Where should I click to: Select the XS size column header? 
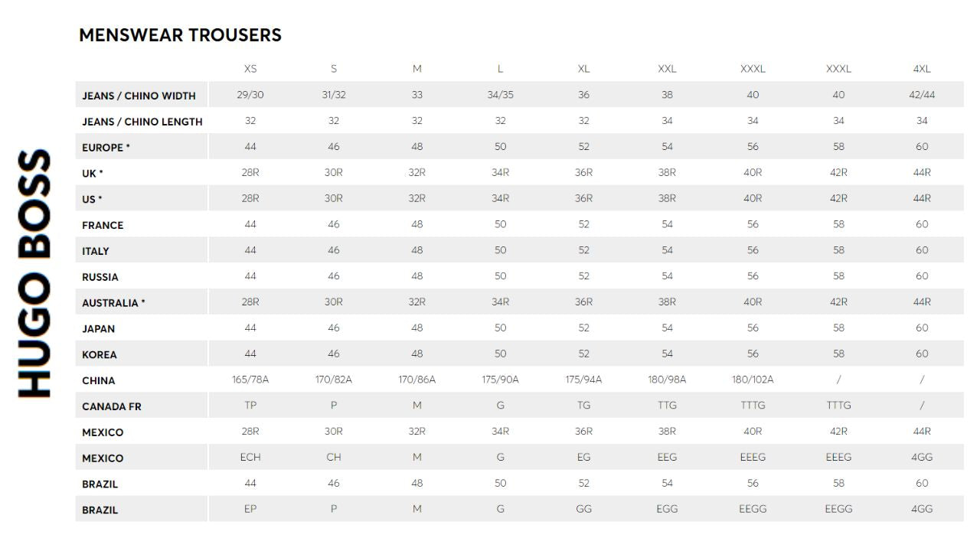click(x=250, y=69)
